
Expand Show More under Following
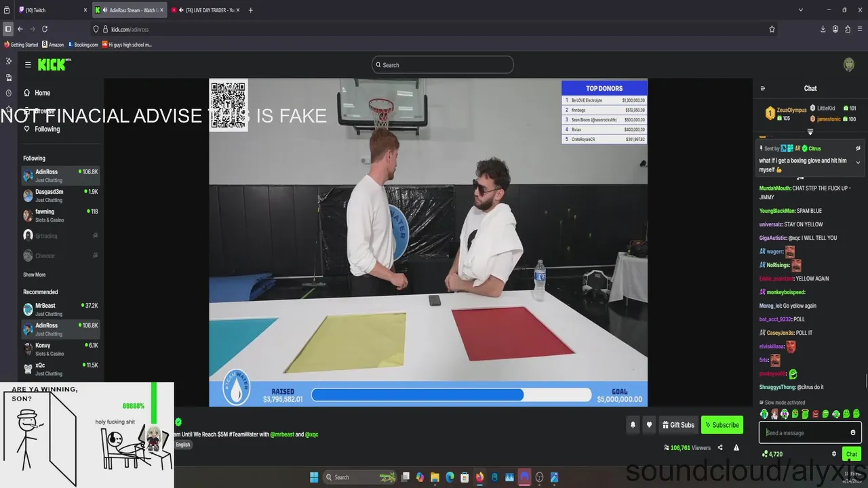[x=35, y=274]
